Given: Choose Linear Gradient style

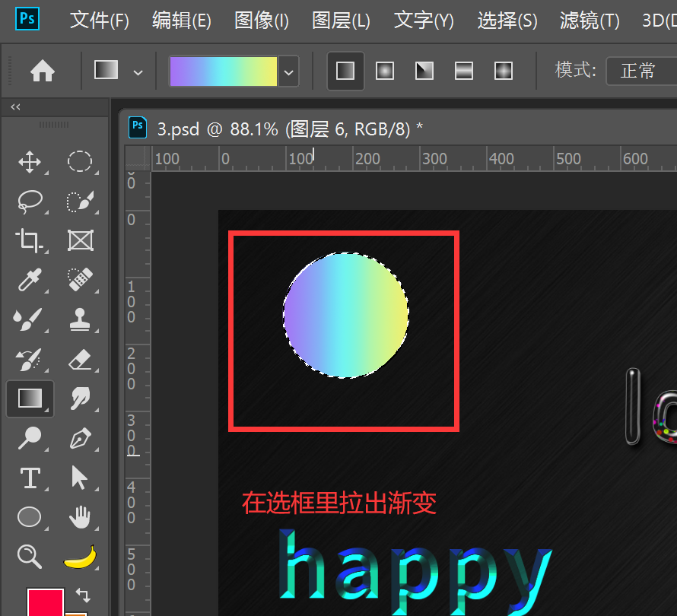Looking at the screenshot, I should 345,71.
